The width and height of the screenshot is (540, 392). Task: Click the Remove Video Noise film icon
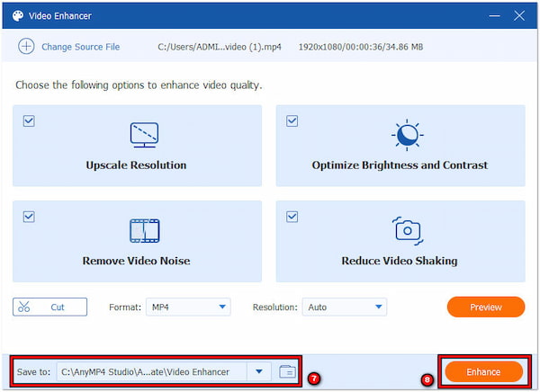pos(144,230)
